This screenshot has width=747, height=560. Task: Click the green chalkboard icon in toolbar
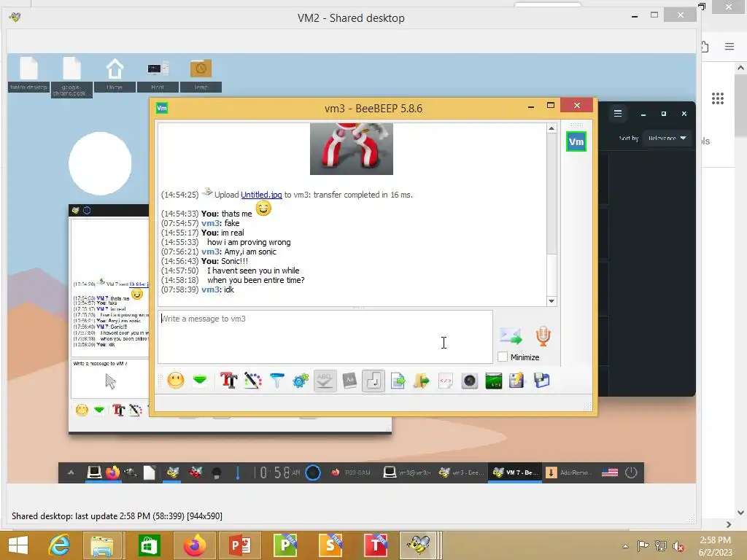tap(494, 381)
